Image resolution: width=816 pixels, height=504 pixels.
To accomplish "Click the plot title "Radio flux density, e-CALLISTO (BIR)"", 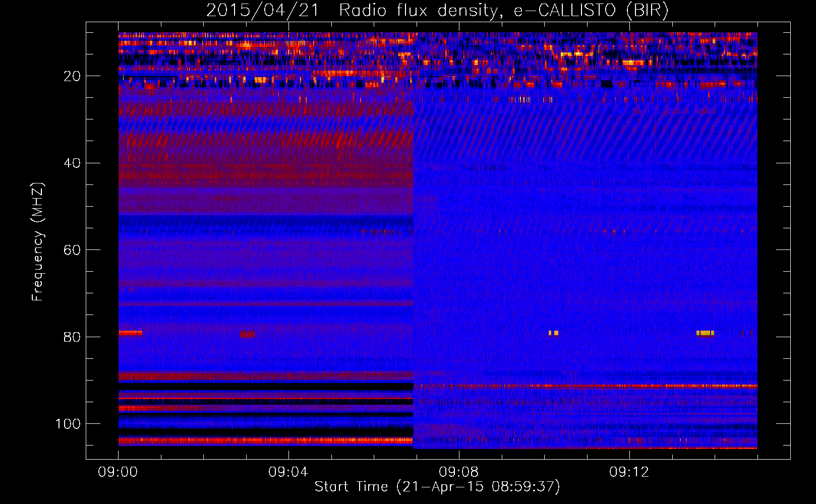I will click(504, 11).
